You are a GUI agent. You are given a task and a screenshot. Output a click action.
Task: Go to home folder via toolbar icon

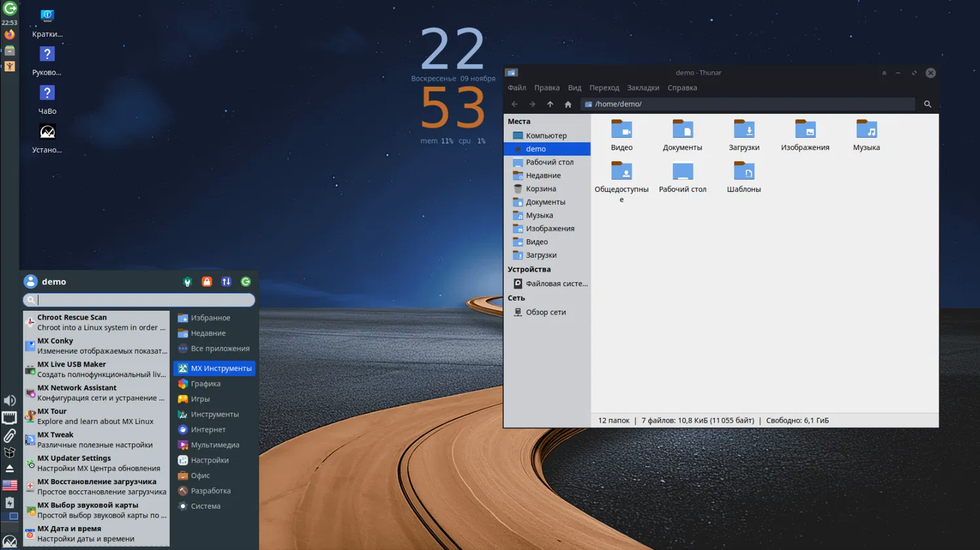point(568,104)
